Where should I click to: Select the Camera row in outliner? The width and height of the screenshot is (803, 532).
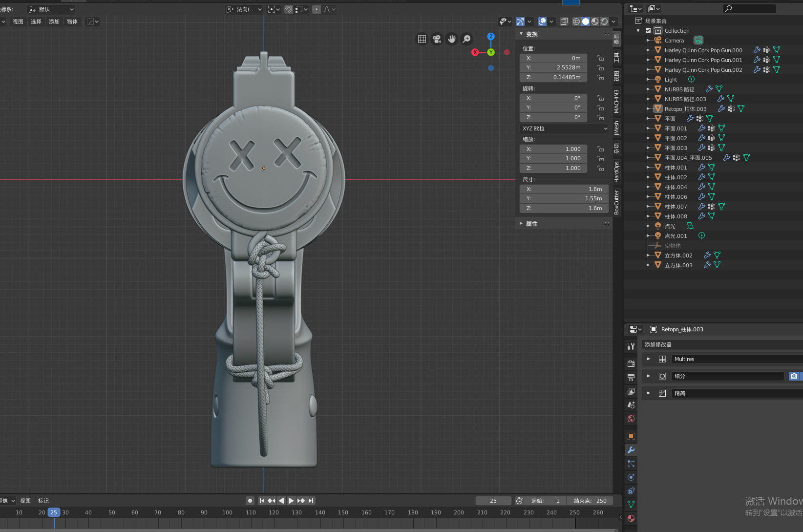[674, 41]
